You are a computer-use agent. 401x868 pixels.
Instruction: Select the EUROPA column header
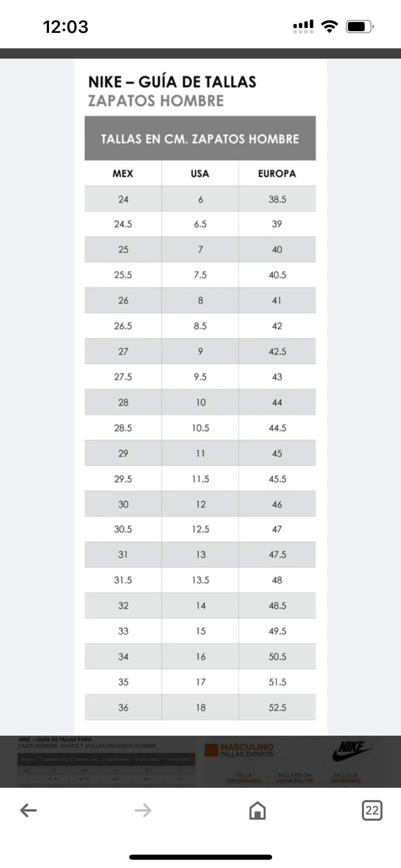[x=277, y=173]
